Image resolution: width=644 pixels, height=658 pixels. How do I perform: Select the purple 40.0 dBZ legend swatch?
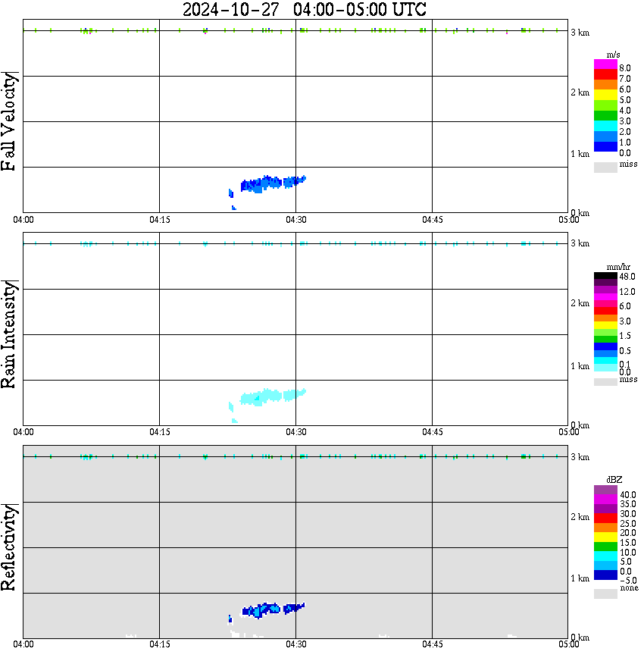605,490
